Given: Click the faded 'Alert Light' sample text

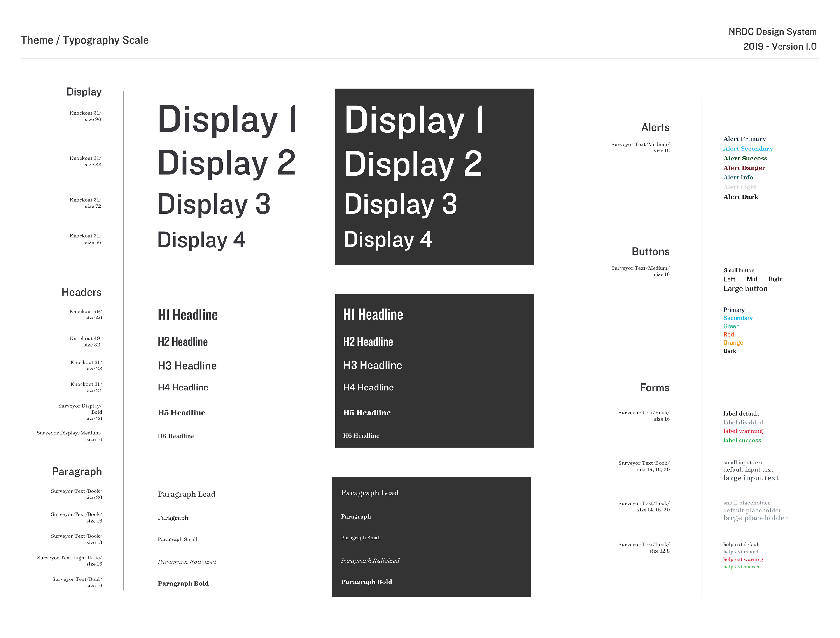Looking at the screenshot, I should tap(740, 187).
